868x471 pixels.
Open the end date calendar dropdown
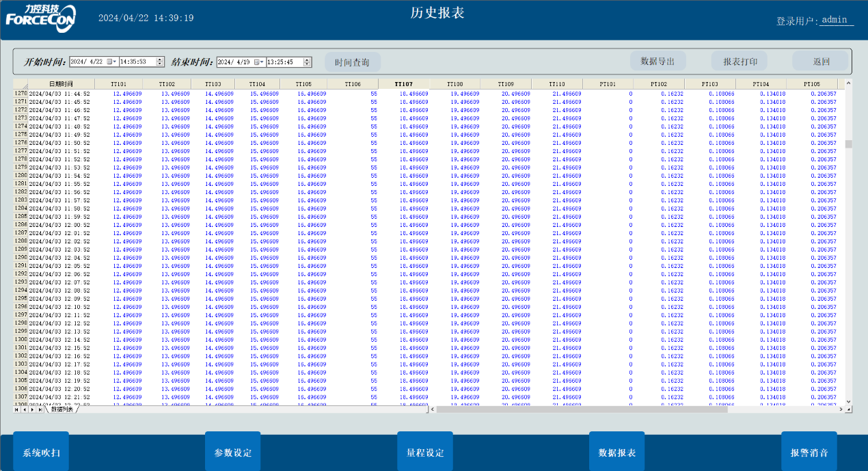(259, 62)
